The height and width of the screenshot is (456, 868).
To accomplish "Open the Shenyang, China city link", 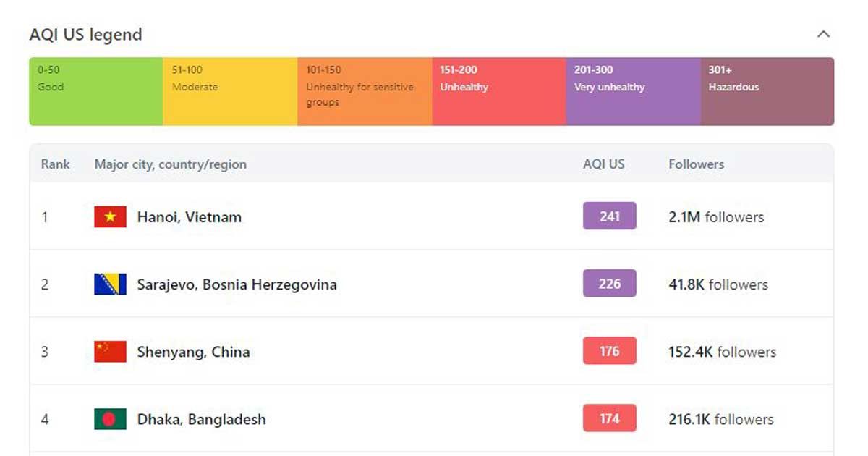I will (x=194, y=352).
